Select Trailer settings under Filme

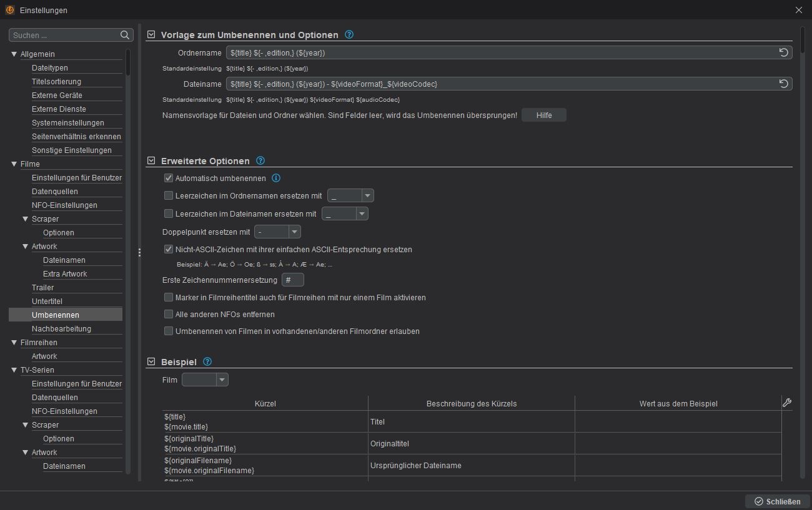[x=42, y=287]
